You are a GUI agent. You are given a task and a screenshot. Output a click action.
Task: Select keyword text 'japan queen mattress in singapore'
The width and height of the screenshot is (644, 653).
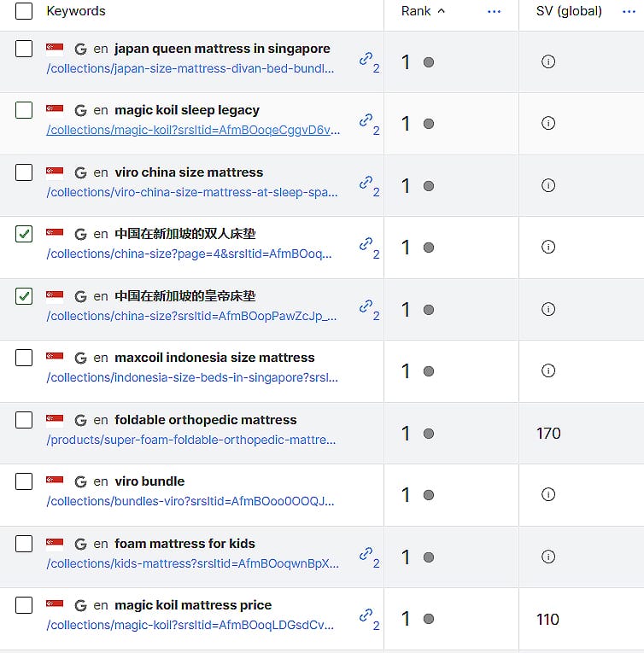pyautogui.click(x=222, y=49)
